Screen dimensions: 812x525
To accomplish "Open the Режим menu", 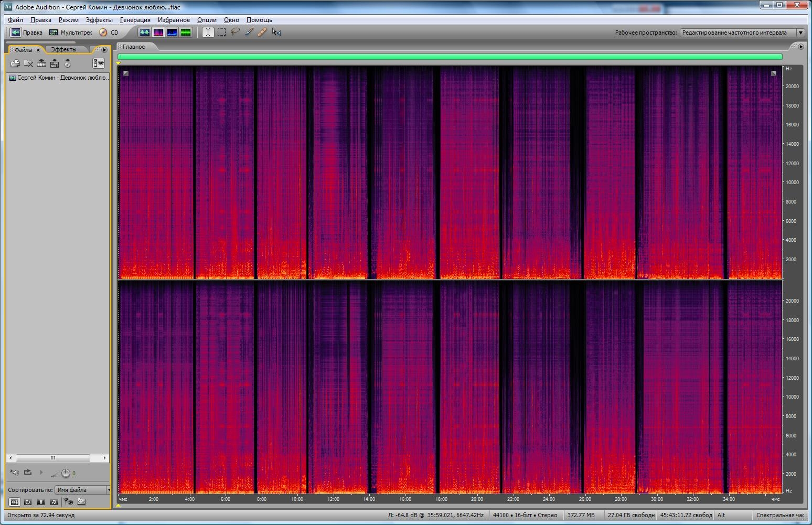I will pyautogui.click(x=68, y=20).
